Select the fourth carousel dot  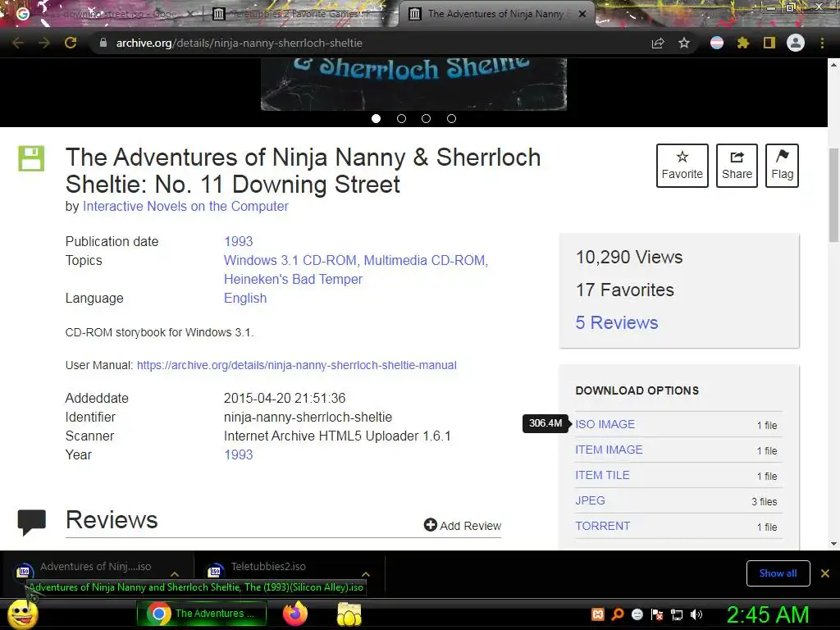(452, 118)
